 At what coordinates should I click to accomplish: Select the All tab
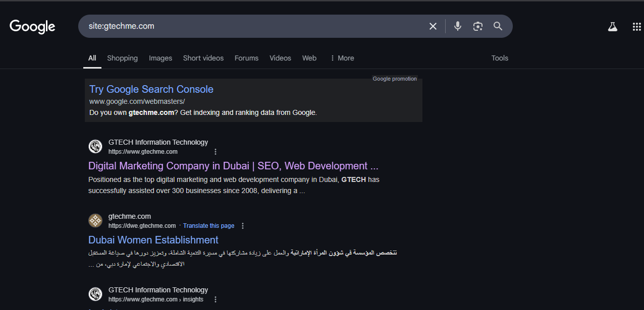point(92,58)
